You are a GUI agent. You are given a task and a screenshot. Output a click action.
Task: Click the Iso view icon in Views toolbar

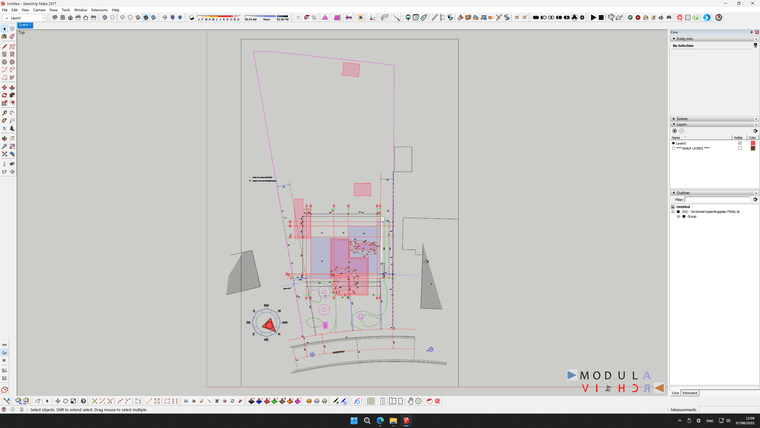tap(55, 17)
